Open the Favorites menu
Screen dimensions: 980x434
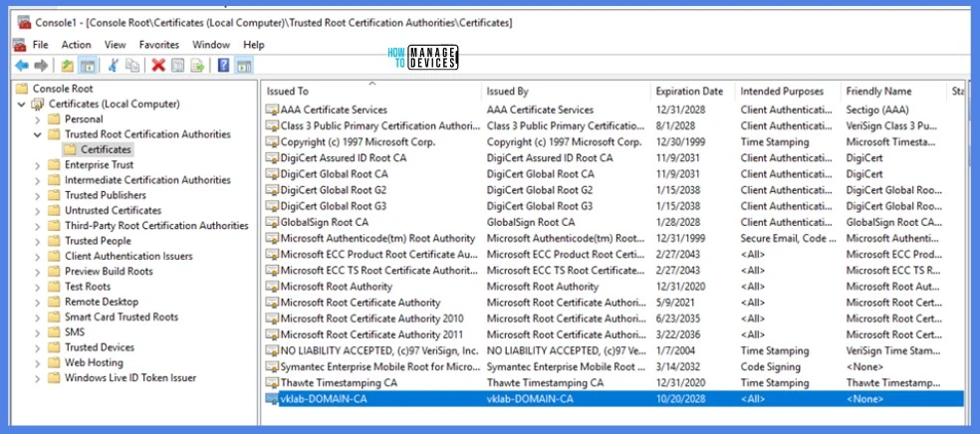(x=159, y=45)
